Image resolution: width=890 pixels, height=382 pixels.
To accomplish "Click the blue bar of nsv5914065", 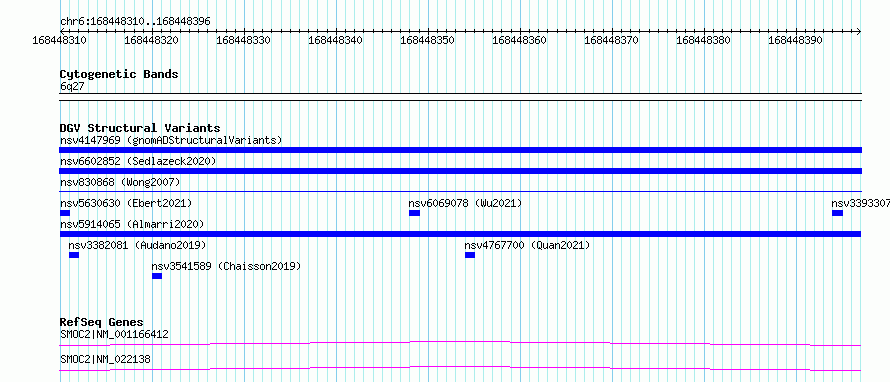I will 460,234.
